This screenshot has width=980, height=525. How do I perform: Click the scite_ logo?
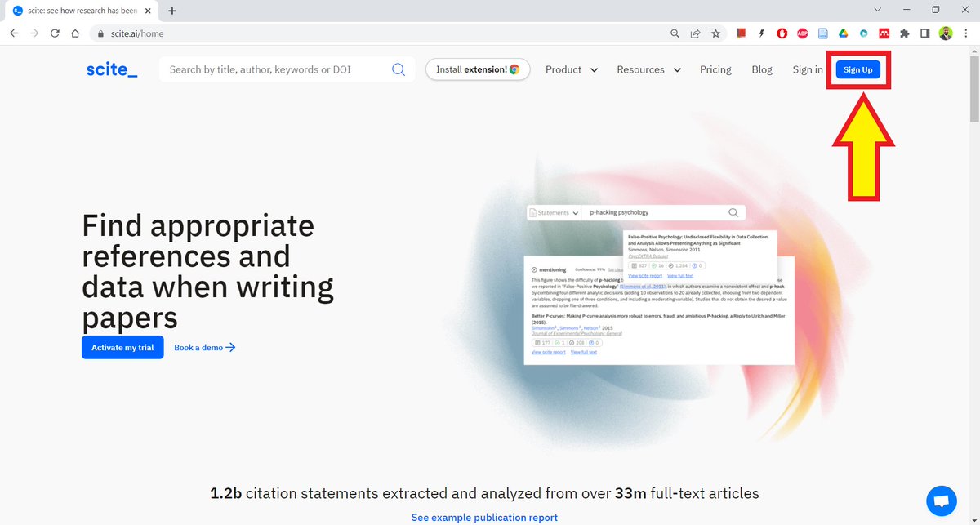(112, 69)
